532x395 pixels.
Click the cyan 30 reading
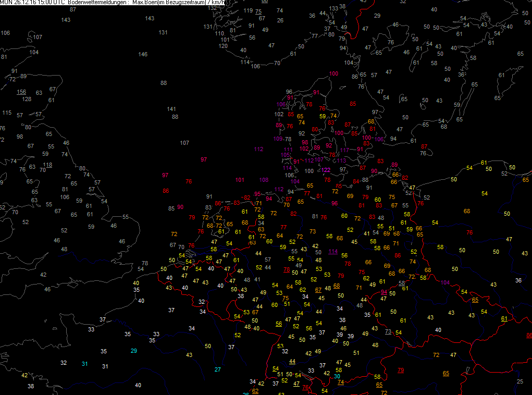tap(337, 376)
